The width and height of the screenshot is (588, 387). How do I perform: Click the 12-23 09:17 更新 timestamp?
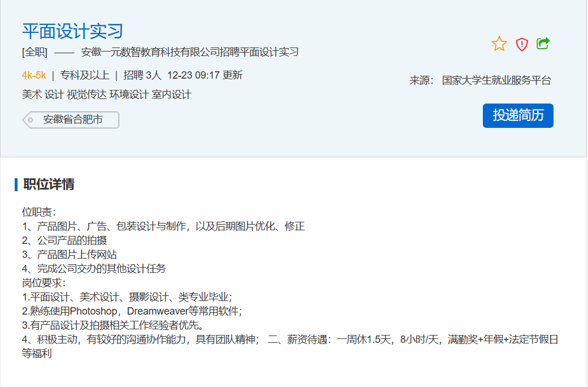point(205,75)
